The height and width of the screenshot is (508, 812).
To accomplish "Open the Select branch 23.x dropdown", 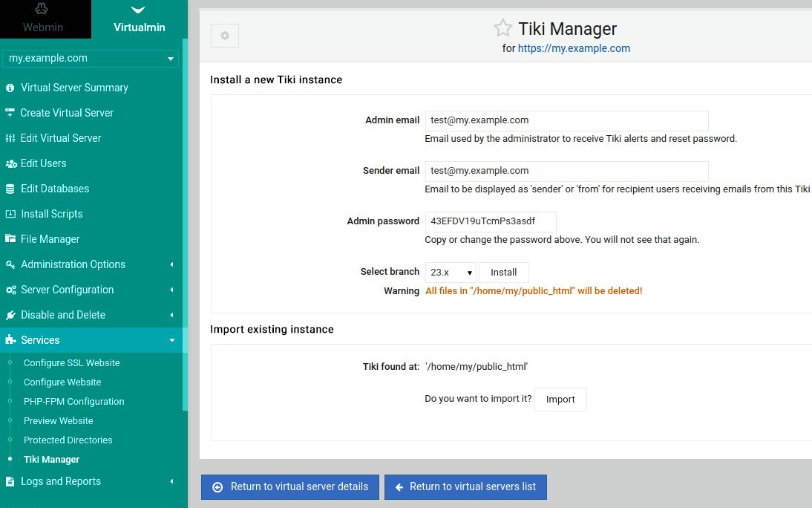I will [x=451, y=273].
